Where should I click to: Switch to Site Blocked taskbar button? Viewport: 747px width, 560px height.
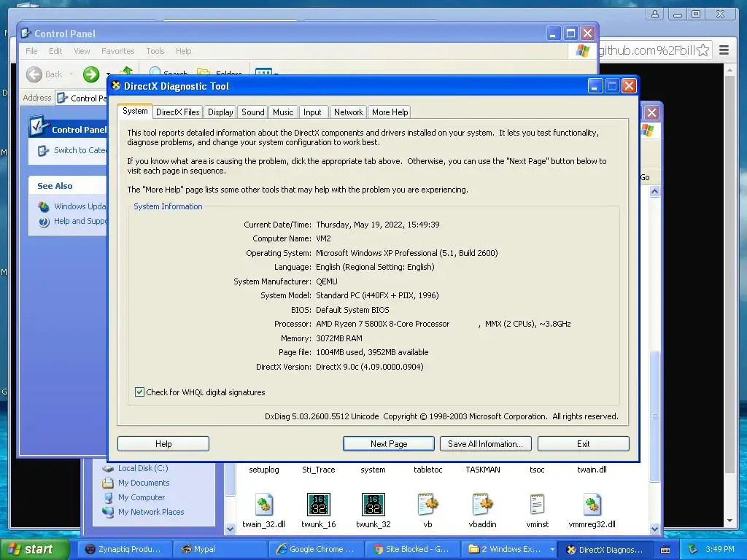[x=411, y=549]
